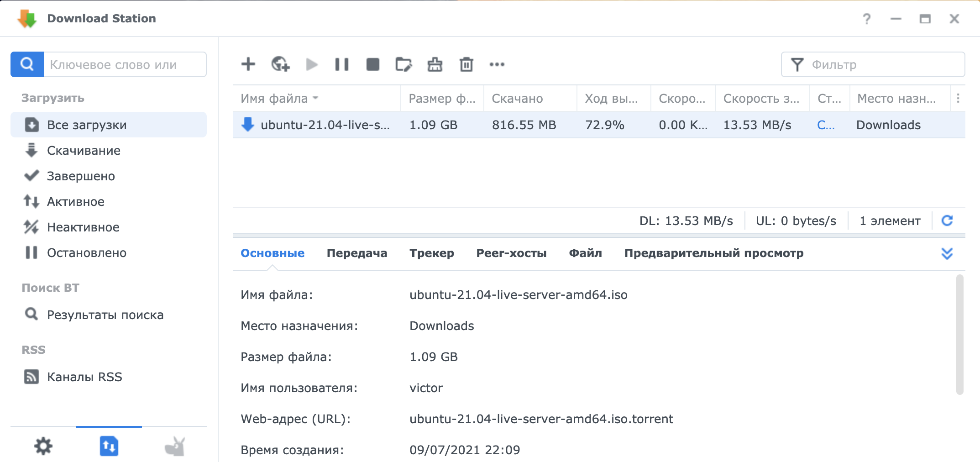The width and height of the screenshot is (980, 462).
Task: Delete the selected task with the trash icon
Action: (466, 64)
